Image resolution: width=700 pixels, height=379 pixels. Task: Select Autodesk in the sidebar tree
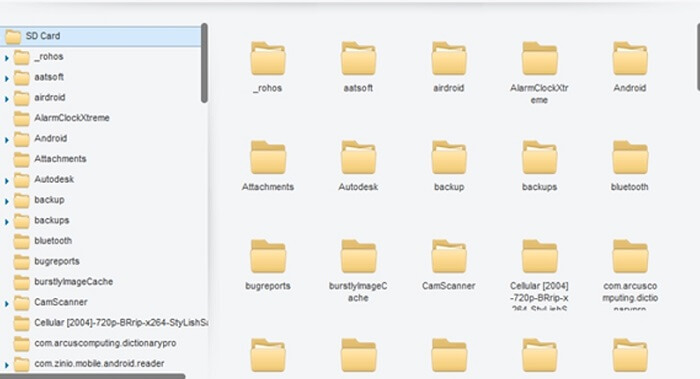(x=44, y=180)
